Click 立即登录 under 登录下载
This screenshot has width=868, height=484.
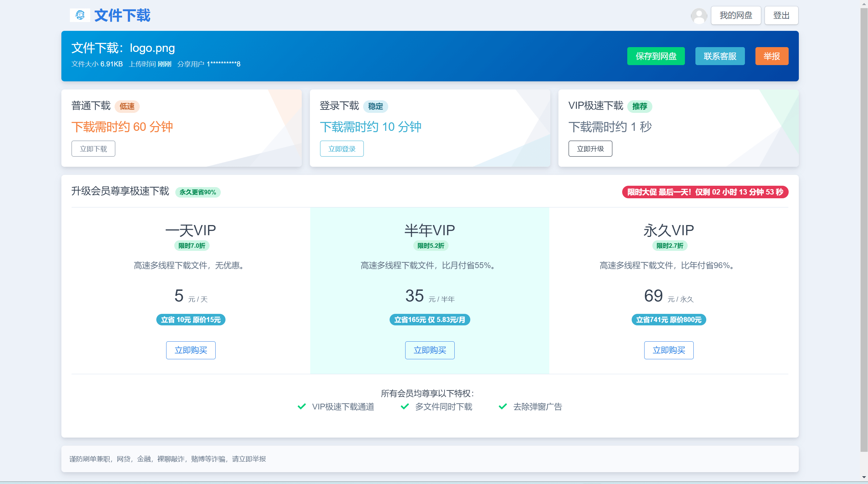(x=342, y=148)
